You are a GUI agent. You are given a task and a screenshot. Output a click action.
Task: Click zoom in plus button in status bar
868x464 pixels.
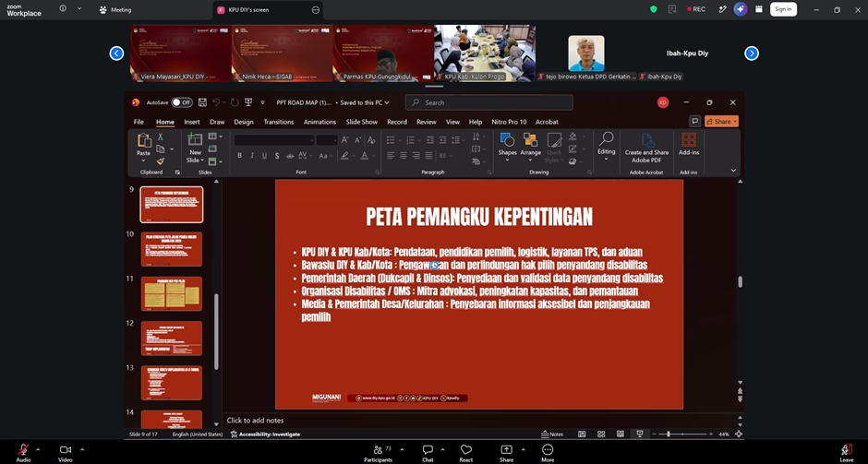711,434
